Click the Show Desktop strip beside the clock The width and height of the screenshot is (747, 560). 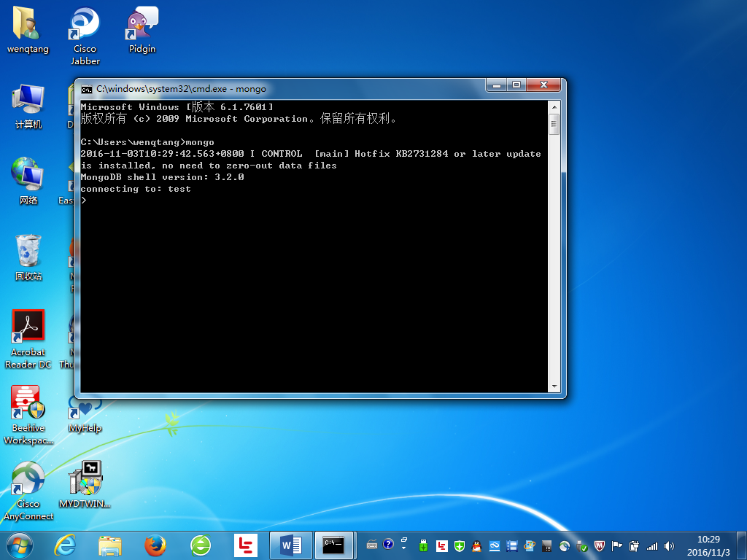point(741,545)
